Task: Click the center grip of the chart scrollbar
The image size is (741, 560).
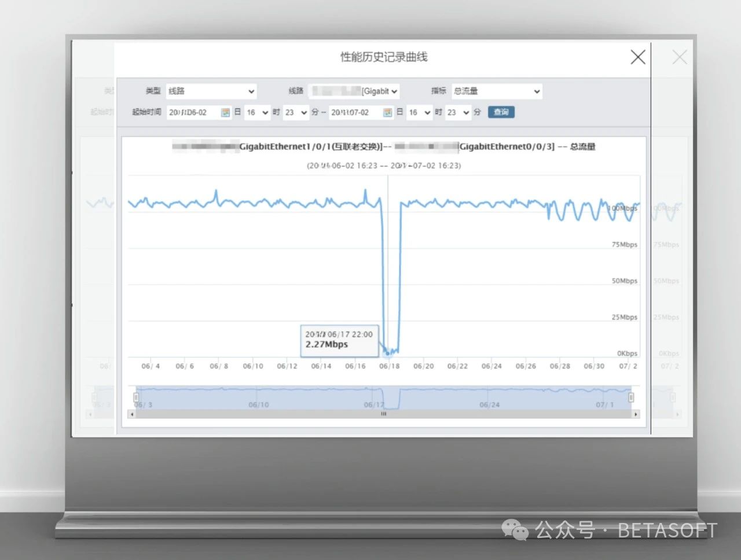Action: click(x=383, y=414)
